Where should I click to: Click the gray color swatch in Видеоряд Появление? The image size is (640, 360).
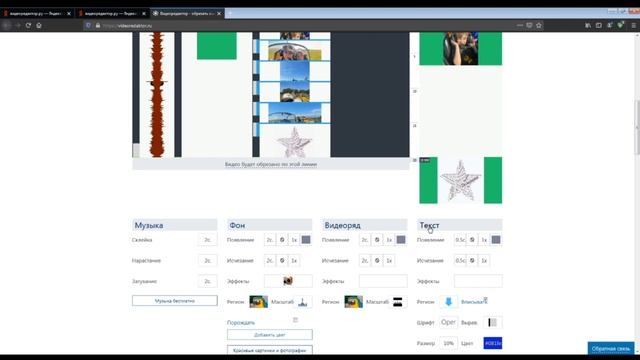click(x=401, y=240)
